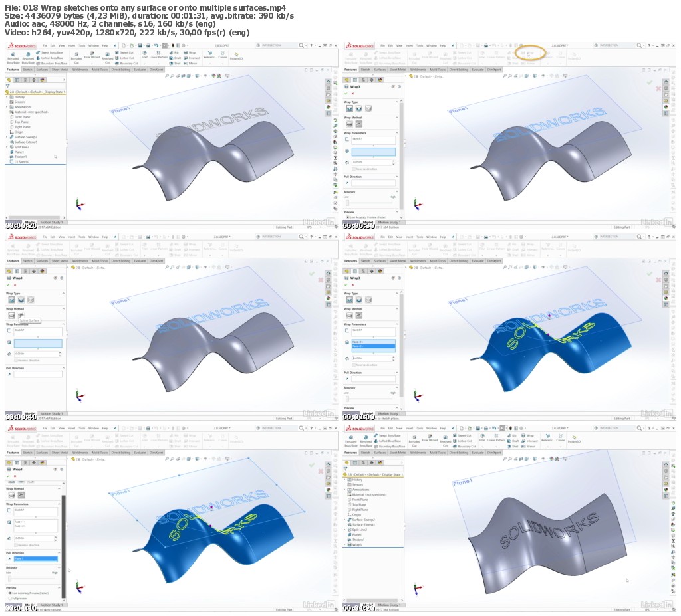Select Sketch7 in the 00:00:20 feature tree
This screenshot has height=616, width=681.
(x=21, y=162)
